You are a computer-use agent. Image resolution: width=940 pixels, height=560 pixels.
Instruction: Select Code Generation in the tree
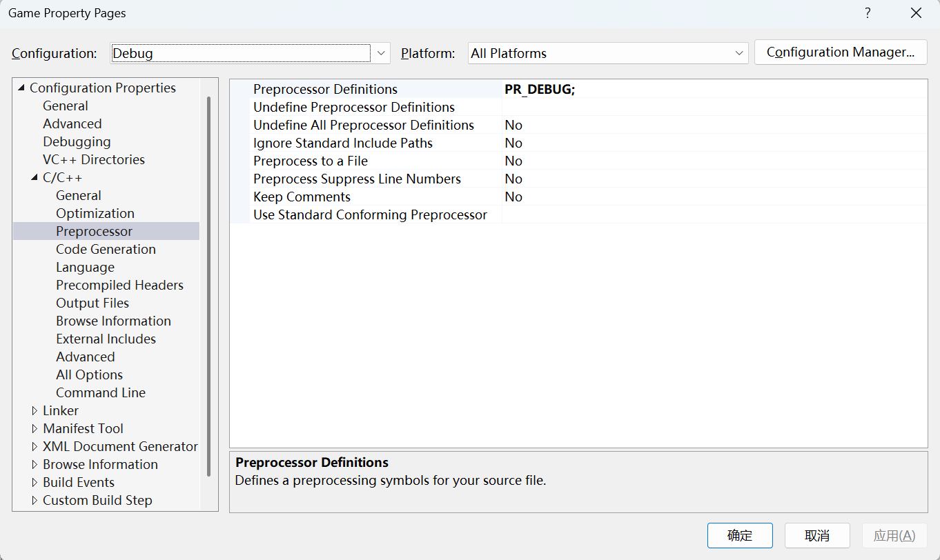[x=106, y=249]
